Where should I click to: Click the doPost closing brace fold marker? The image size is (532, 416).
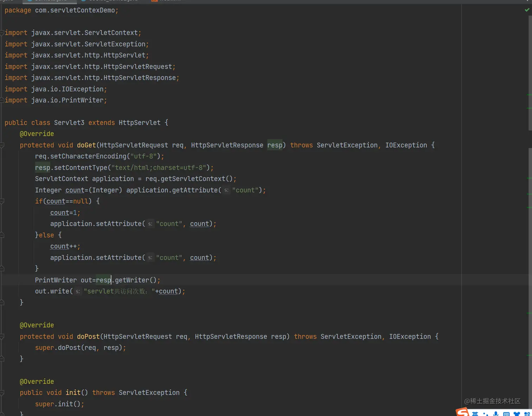[x=2, y=359]
